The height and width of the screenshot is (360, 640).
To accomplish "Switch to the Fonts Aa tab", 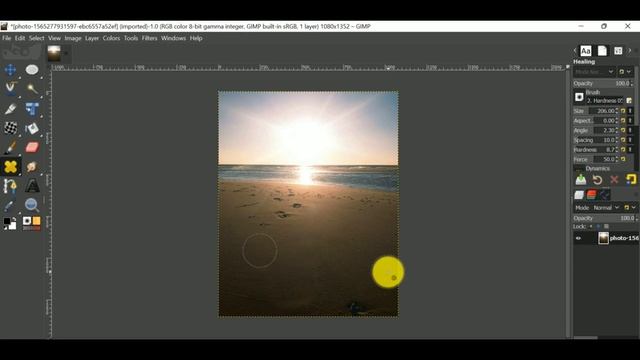I will pos(586,51).
